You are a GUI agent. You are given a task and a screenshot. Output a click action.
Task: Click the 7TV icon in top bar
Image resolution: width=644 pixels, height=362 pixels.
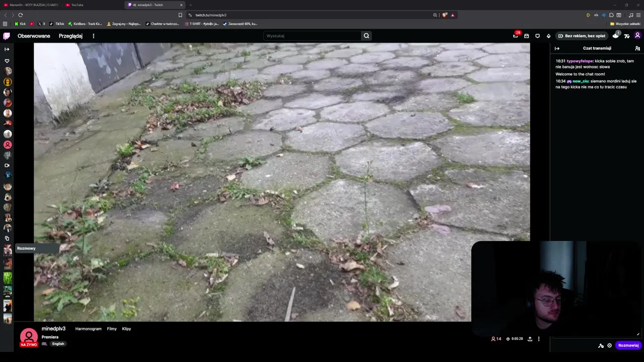pyautogui.click(x=627, y=36)
